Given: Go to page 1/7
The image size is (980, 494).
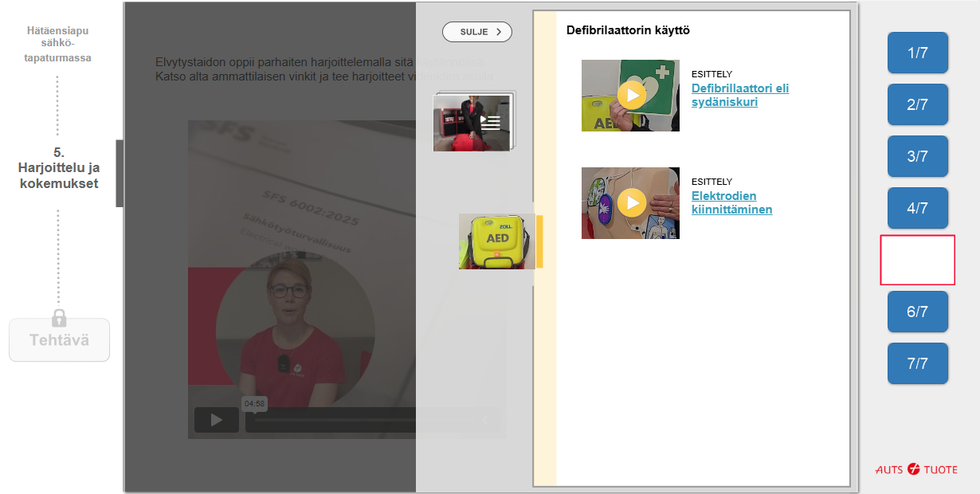Looking at the screenshot, I should (x=918, y=53).
